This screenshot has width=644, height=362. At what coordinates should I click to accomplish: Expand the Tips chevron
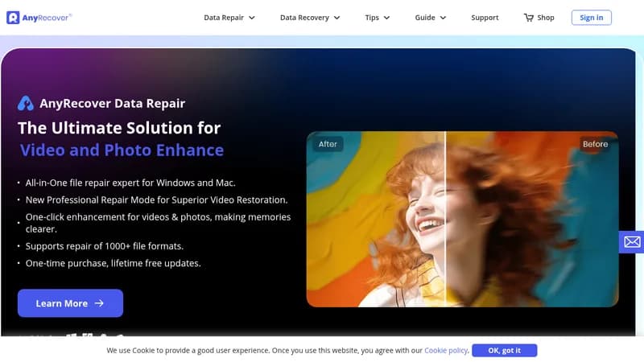pos(386,18)
